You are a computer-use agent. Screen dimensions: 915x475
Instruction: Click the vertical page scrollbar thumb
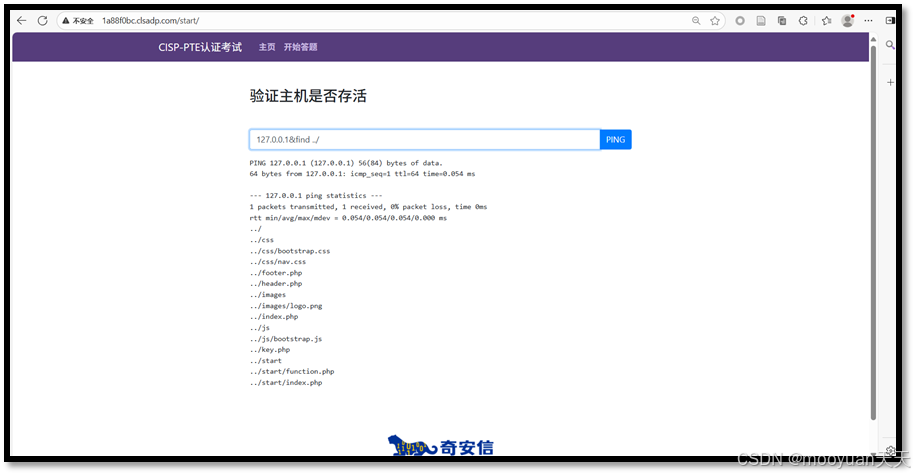tap(873, 232)
